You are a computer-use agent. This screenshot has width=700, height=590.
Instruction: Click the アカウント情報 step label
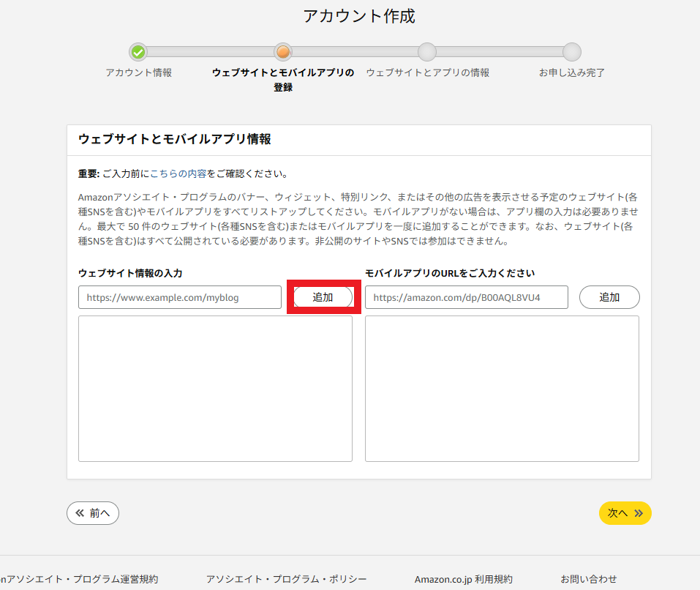pyautogui.click(x=139, y=72)
